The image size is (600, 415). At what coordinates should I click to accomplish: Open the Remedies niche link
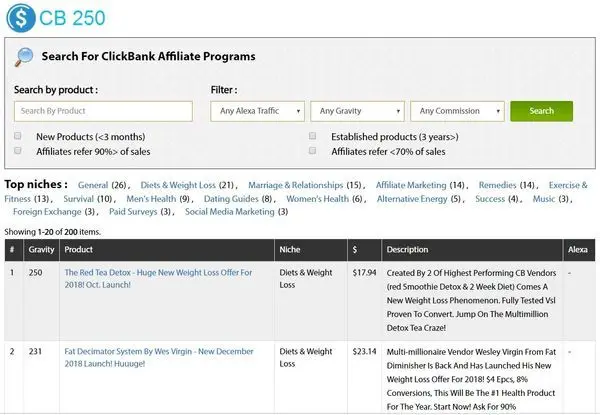point(497,185)
